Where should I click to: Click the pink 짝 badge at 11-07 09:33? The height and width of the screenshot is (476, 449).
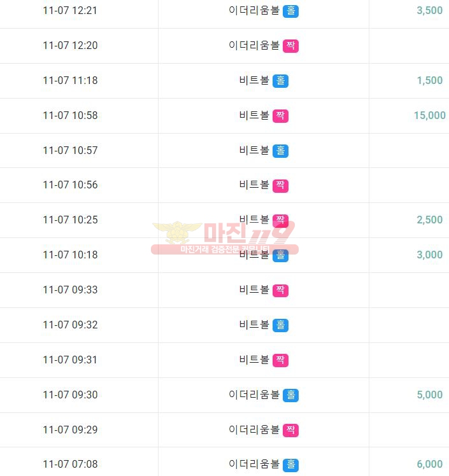point(280,291)
